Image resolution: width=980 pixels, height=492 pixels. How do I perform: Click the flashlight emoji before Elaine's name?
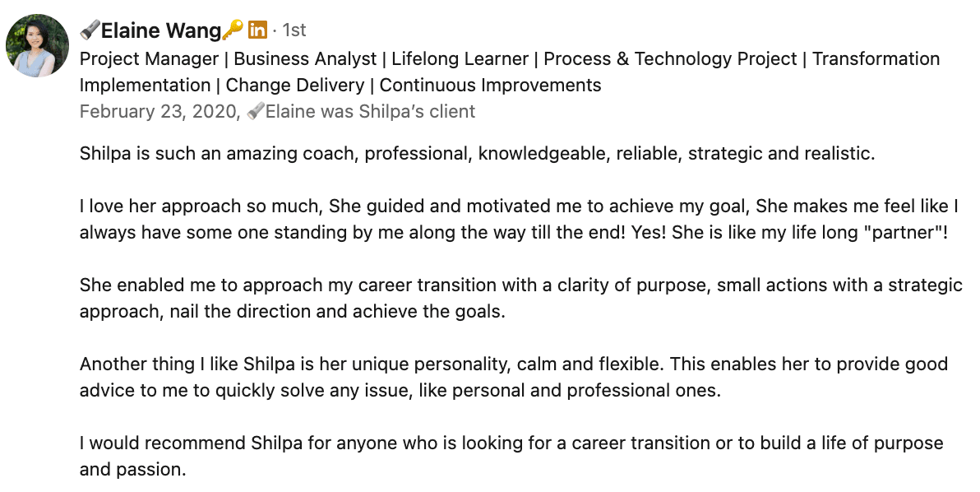90,30
